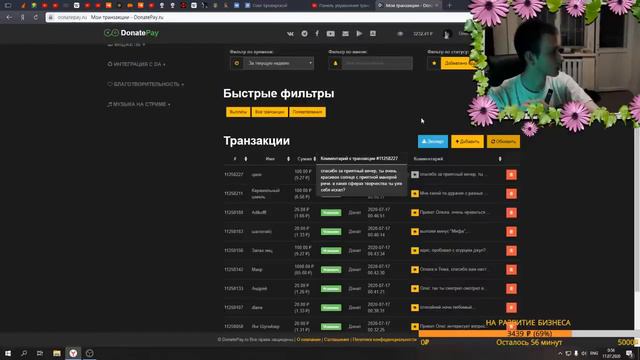Viewport: 640px width, 360px height.
Task: Delete the transaction dated 00:46:14
Action: [x=511, y=231]
